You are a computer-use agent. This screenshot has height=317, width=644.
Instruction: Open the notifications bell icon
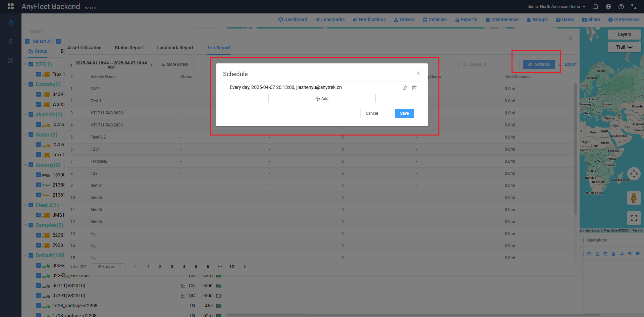click(x=596, y=7)
